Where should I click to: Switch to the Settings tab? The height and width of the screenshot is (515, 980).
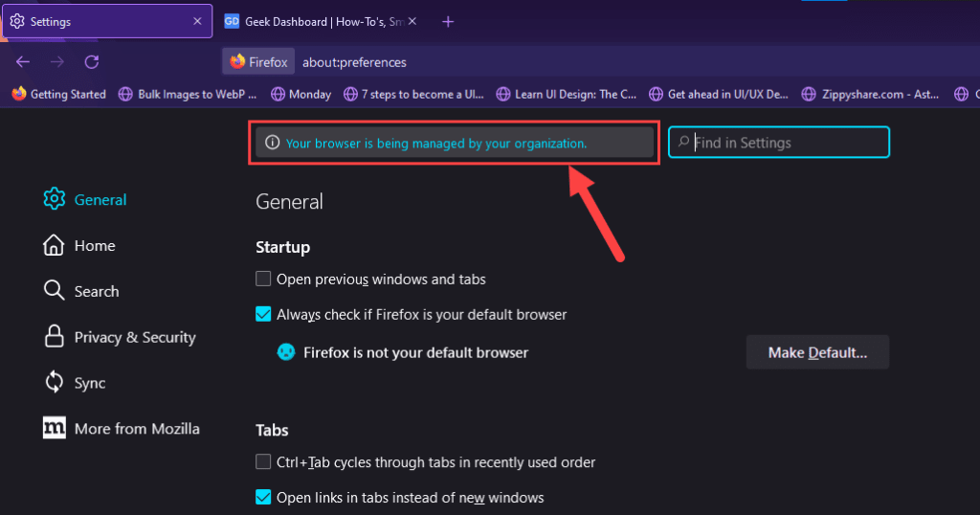107,21
